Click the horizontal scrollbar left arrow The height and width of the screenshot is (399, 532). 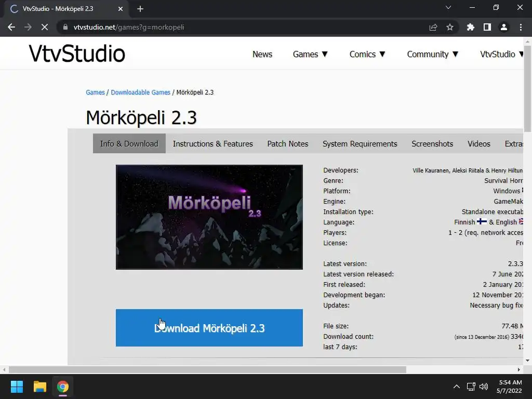click(4, 369)
